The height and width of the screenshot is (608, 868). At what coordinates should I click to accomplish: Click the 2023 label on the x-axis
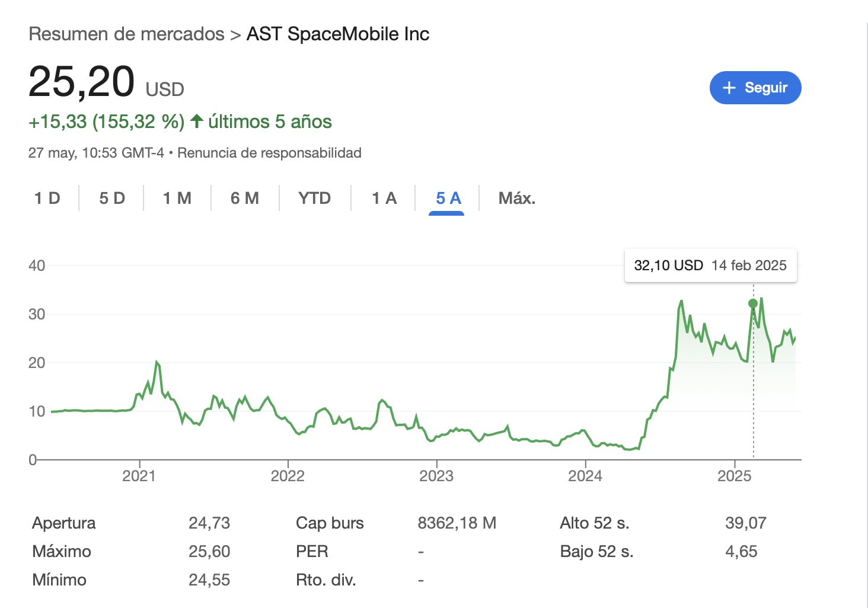pyautogui.click(x=436, y=476)
